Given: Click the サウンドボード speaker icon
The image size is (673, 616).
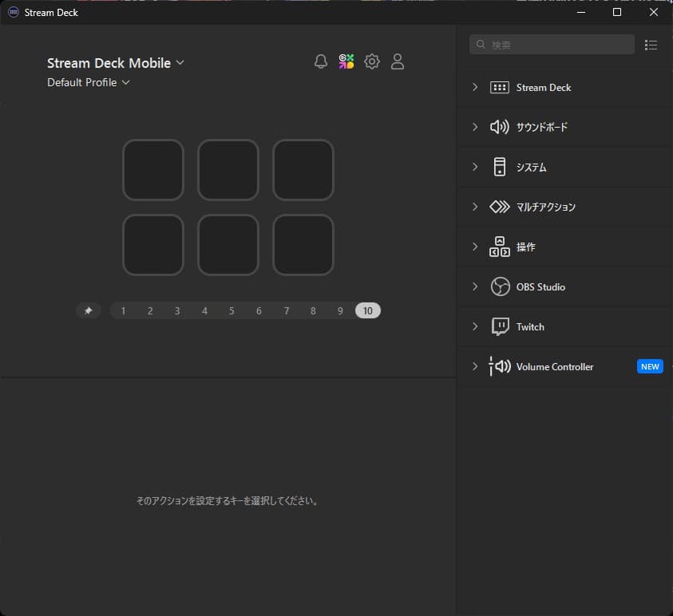Looking at the screenshot, I should [500, 127].
